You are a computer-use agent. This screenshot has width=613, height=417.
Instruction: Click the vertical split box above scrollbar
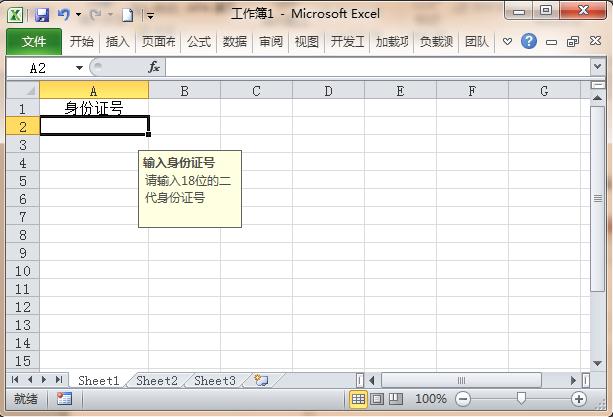point(597,84)
